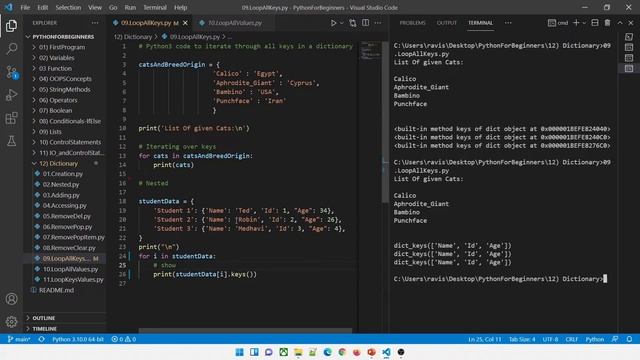Open File Explorer from the taskbar
The image size is (640, 360).
tap(298, 352)
